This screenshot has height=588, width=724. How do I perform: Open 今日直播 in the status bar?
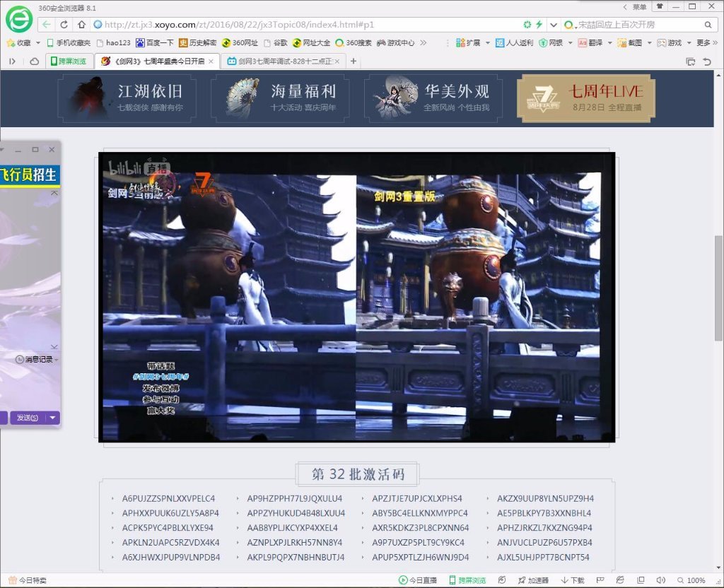coord(417,580)
